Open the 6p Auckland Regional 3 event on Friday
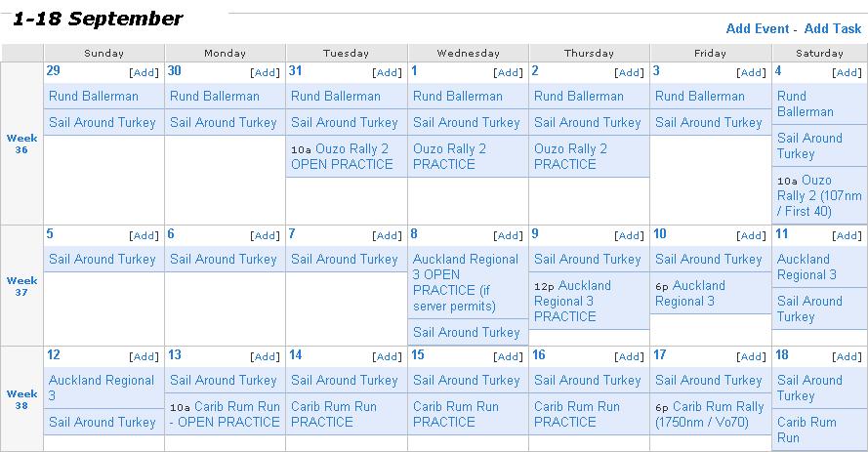Viewport: 868px width, 452px height. [689, 293]
